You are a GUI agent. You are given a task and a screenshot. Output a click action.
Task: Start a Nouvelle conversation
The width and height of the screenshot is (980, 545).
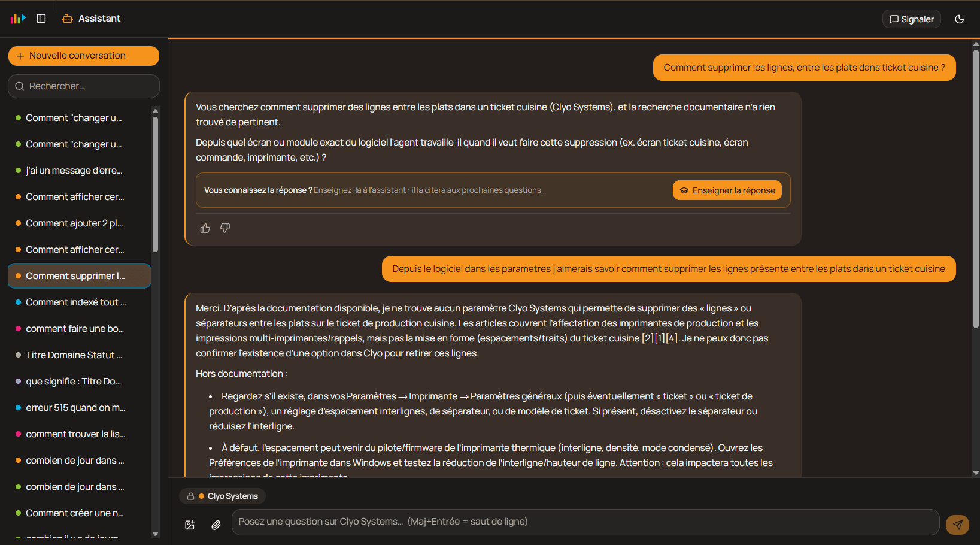pyautogui.click(x=84, y=56)
